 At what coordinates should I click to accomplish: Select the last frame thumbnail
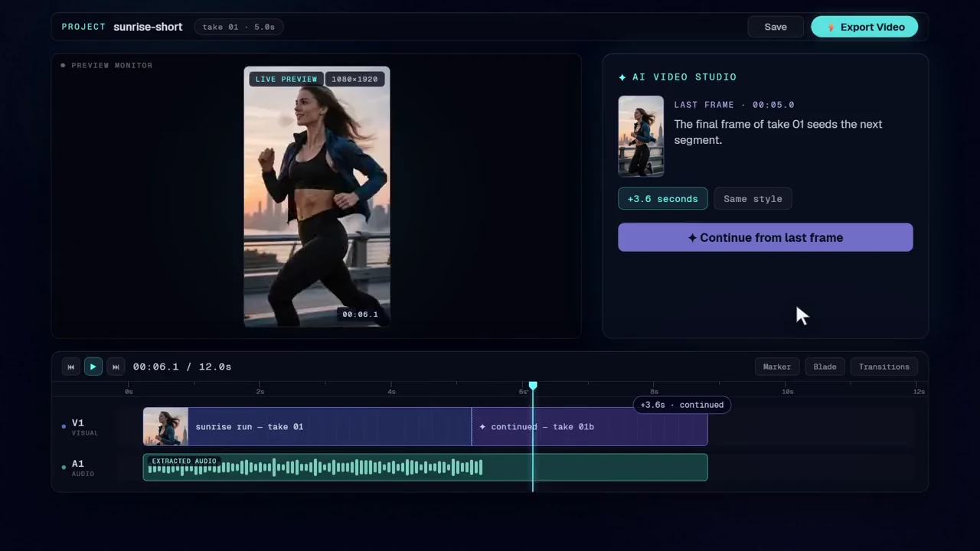coord(641,136)
